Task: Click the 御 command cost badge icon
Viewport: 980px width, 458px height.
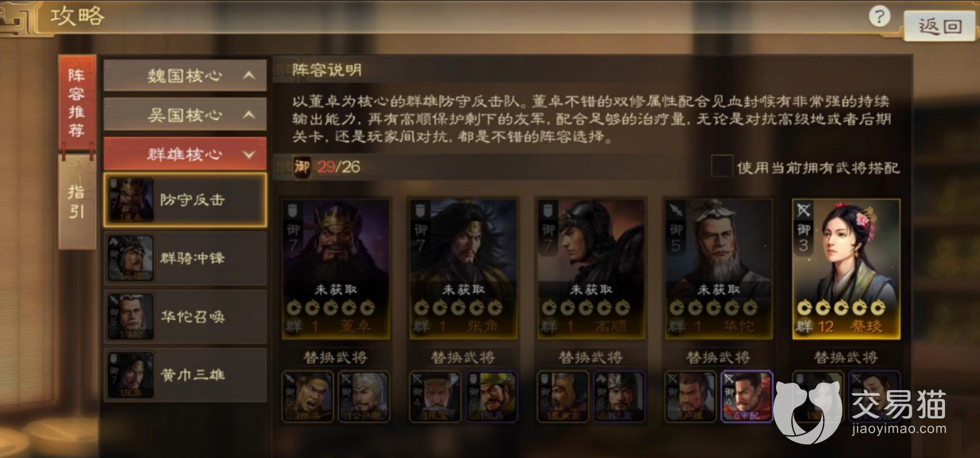Action: [302, 167]
